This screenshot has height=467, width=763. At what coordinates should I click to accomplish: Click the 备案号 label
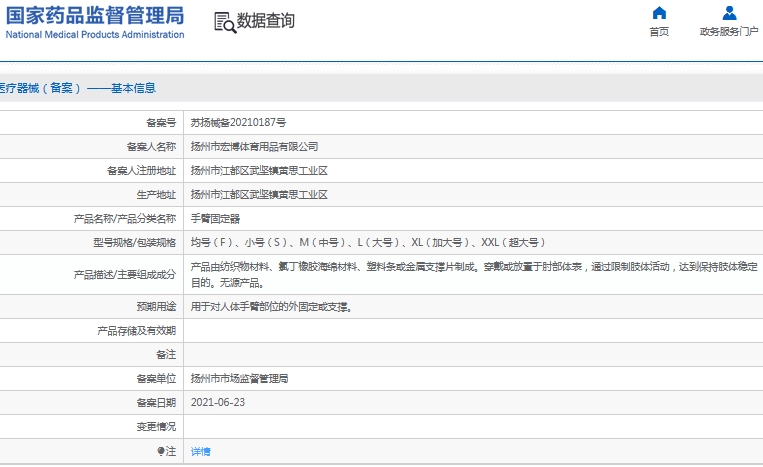161,123
